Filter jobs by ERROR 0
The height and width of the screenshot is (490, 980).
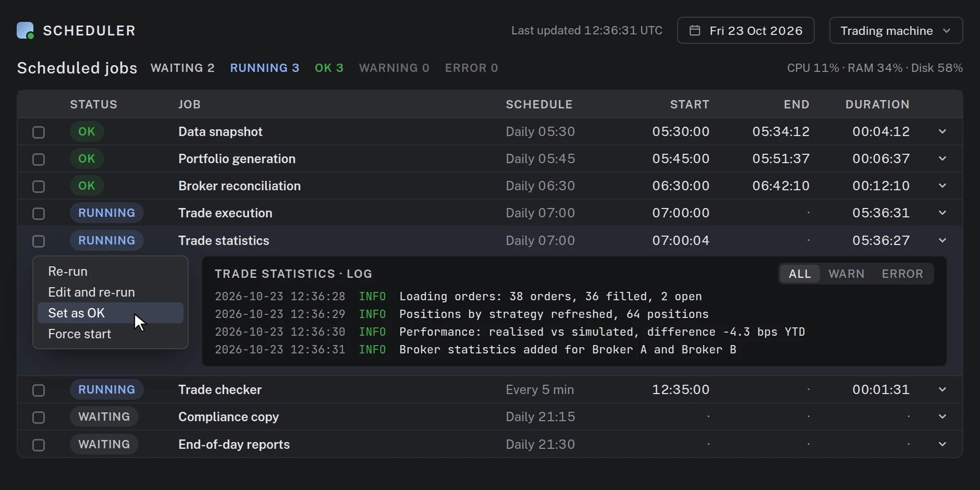(x=471, y=68)
